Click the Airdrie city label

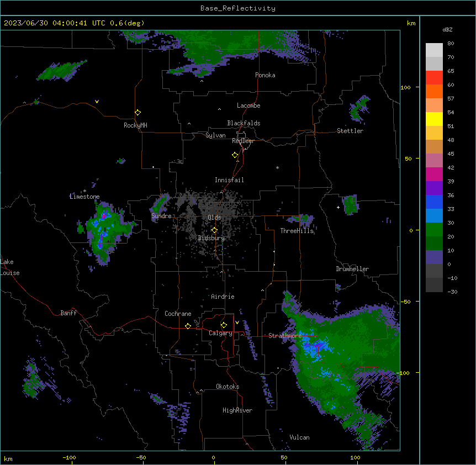coord(223,297)
